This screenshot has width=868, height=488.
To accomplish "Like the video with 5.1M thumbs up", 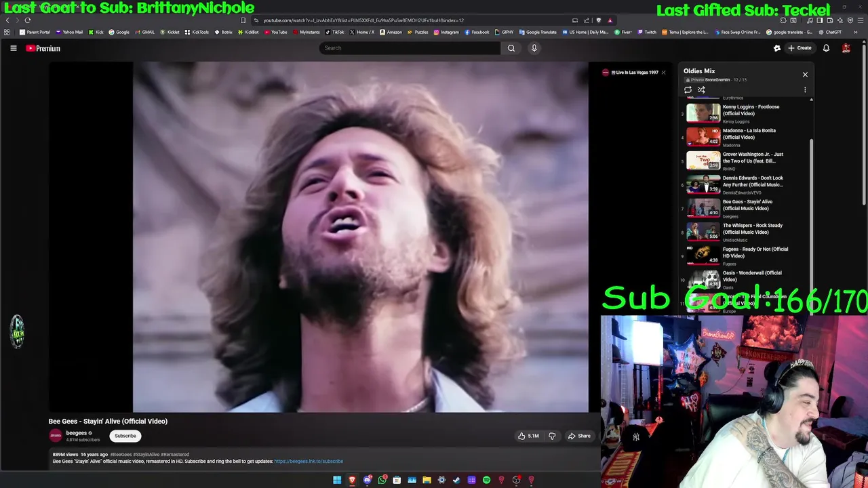I will [x=528, y=436].
